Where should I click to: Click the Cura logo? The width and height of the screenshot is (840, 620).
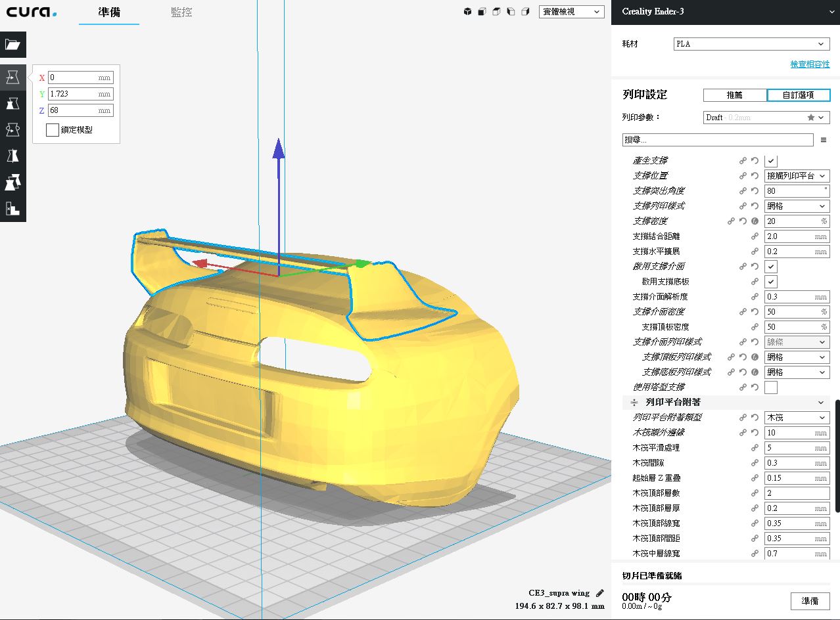pos(32,12)
